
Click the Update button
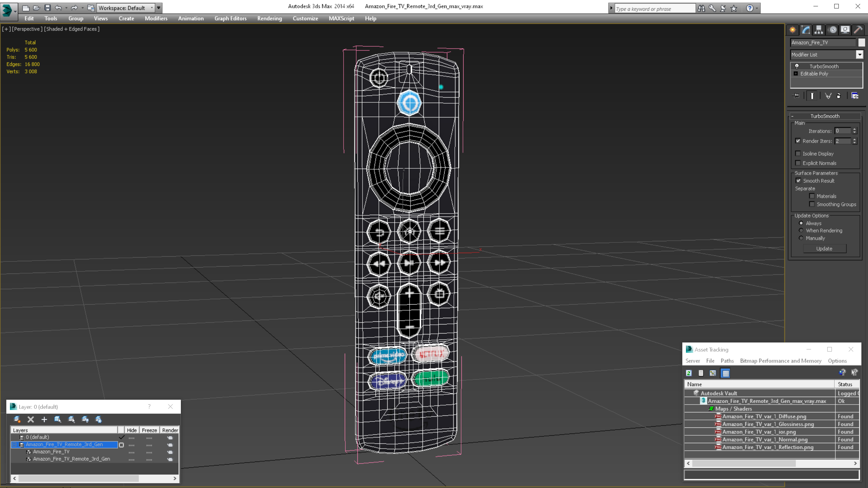[824, 249]
